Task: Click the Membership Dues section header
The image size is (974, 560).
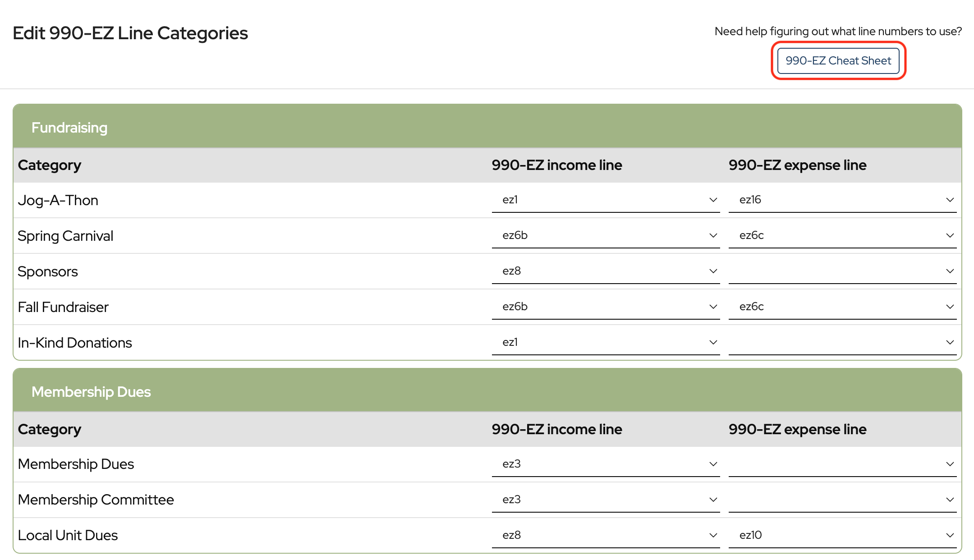Action: coord(91,392)
